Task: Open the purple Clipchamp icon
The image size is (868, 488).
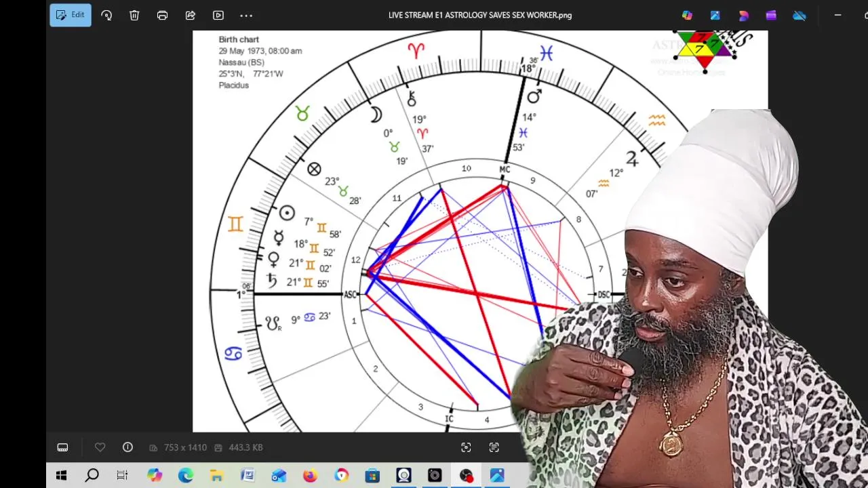Action: tap(771, 15)
